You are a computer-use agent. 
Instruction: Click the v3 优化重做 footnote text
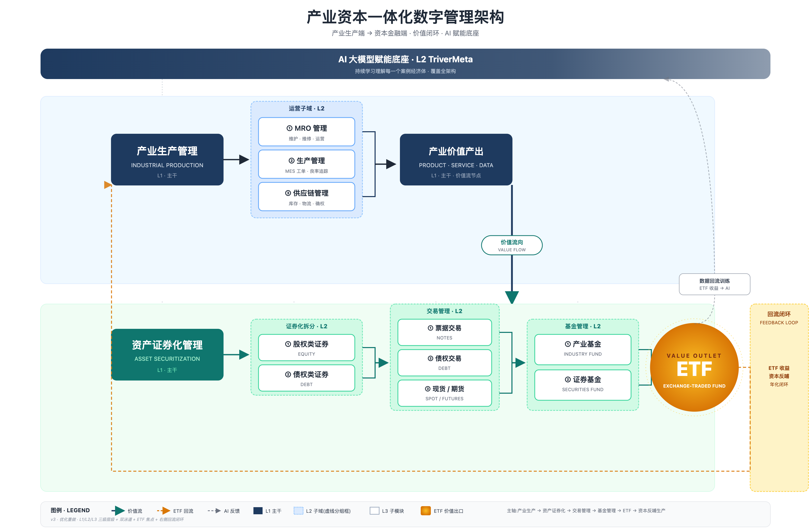tap(117, 519)
